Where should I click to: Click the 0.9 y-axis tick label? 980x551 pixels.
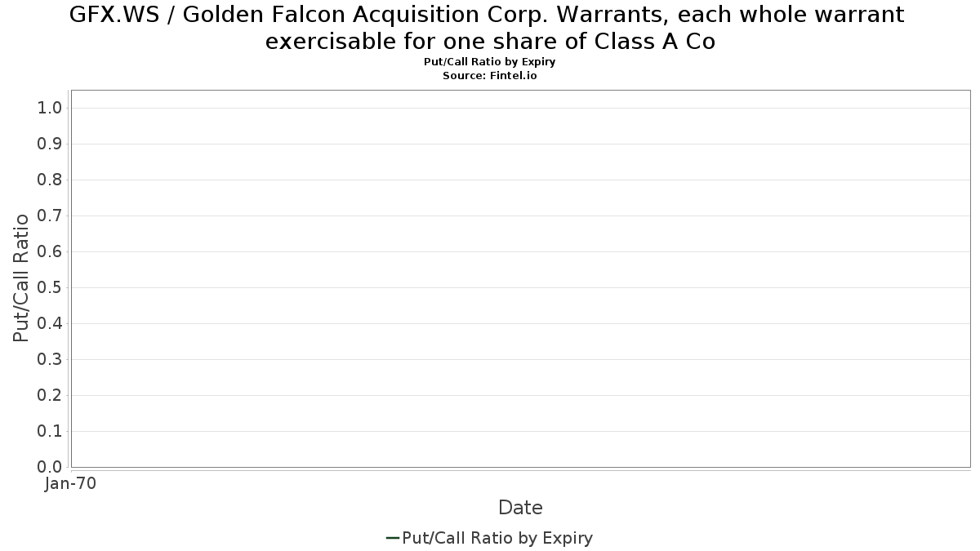[50, 144]
